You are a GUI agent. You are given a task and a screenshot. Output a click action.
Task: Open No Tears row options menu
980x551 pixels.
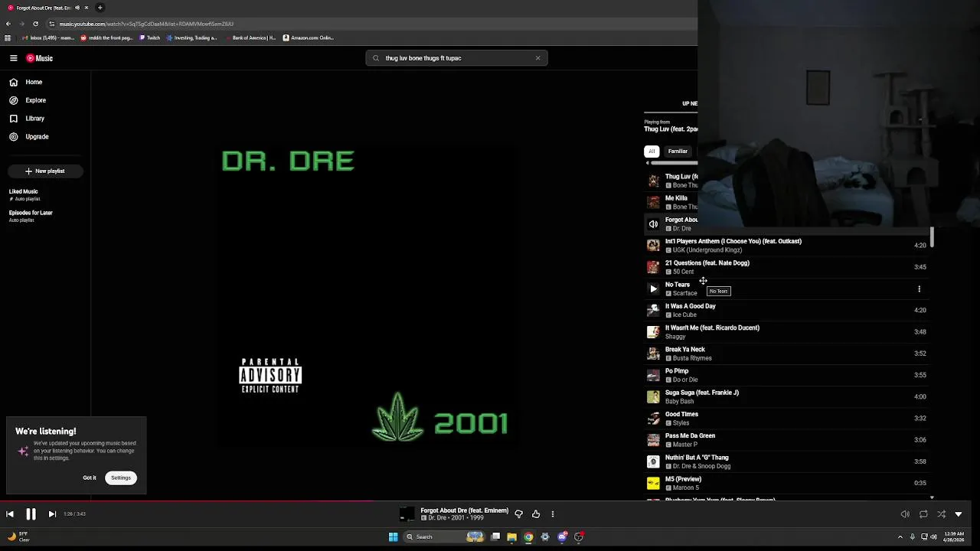click(919, 289)
